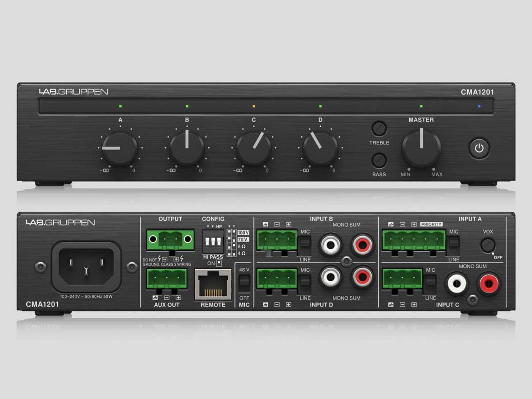Click the front panel power button
532x399 pixels.
click(479, 148)
